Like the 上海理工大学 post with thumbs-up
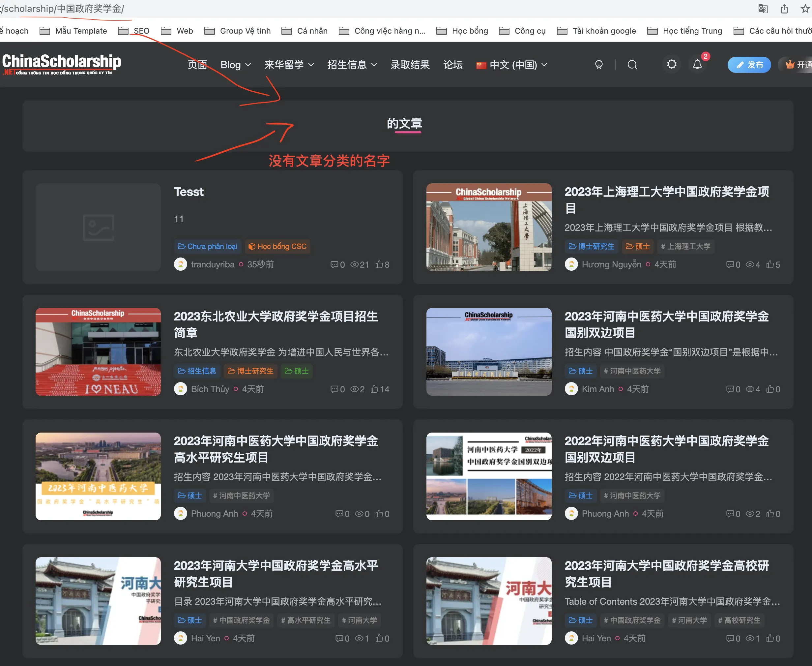Image resolution: width=812 pixels, height=666 pixels. pos(770,264)
